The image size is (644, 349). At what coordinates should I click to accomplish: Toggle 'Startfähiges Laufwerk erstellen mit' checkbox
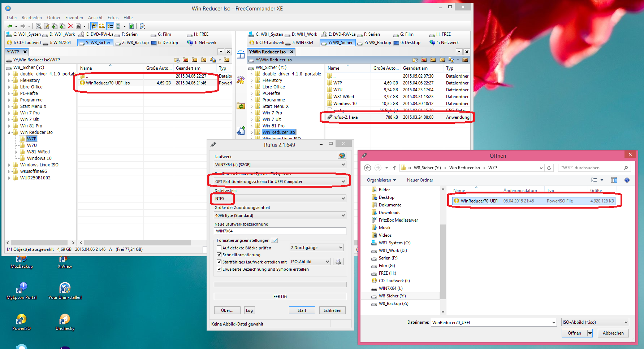click(219, 262)
